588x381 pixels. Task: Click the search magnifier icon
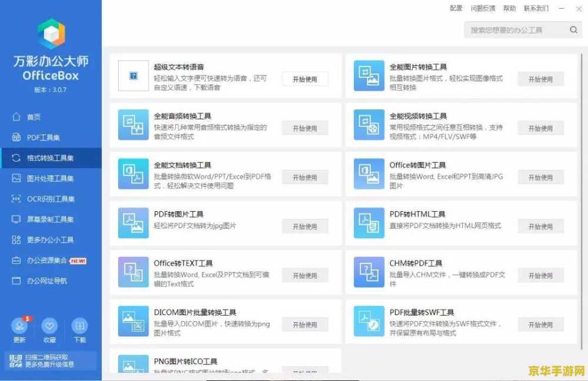[x=573, y=29]
